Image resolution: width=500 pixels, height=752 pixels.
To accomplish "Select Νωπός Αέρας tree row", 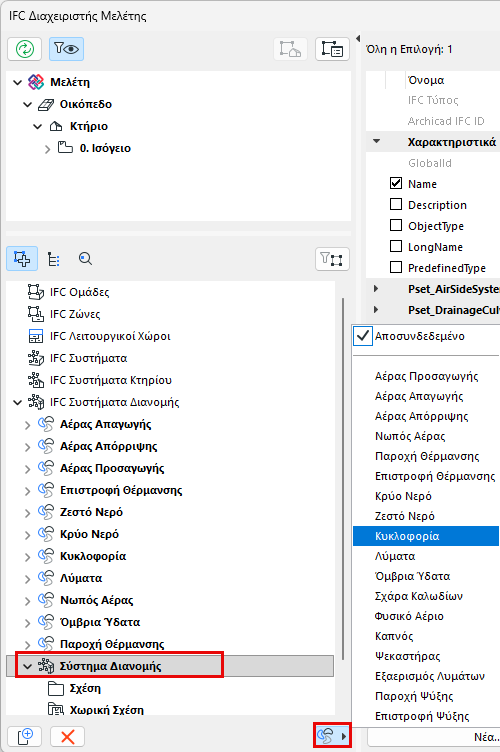I will (170, 600).
